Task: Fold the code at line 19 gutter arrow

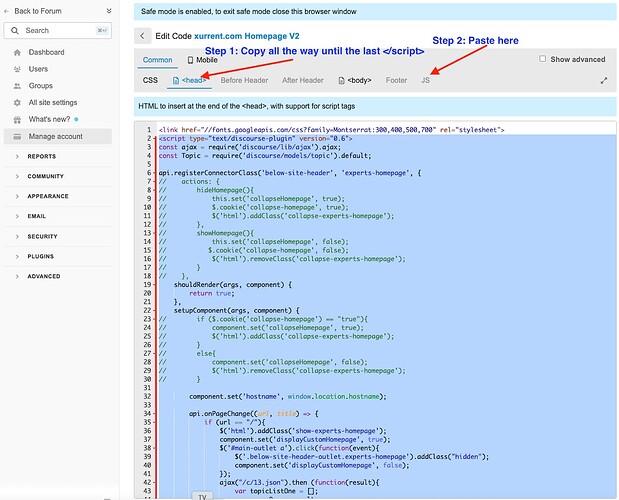Action: coord(154,285)
